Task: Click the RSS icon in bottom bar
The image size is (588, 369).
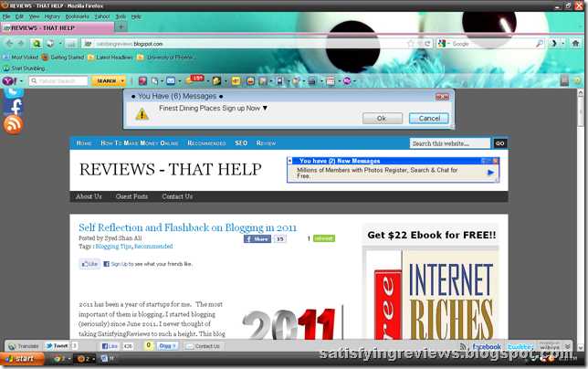Action: [463, 346]
